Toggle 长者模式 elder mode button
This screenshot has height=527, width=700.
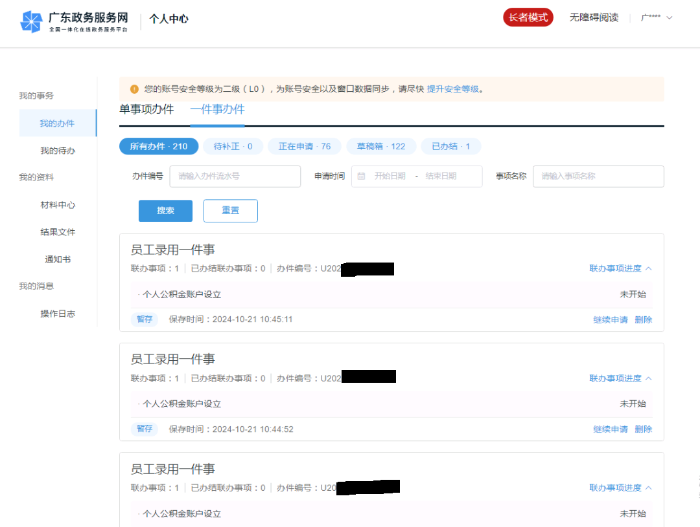click(528, 17)
